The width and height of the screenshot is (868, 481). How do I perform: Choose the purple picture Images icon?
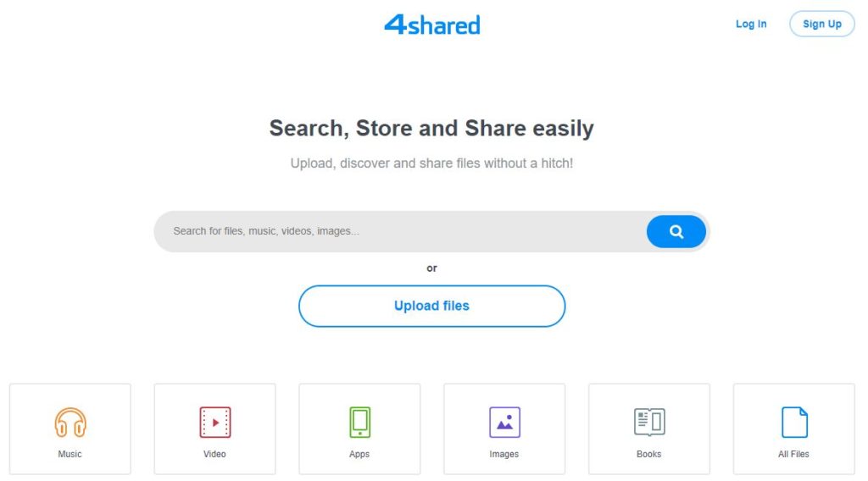(x=504, y=423)
